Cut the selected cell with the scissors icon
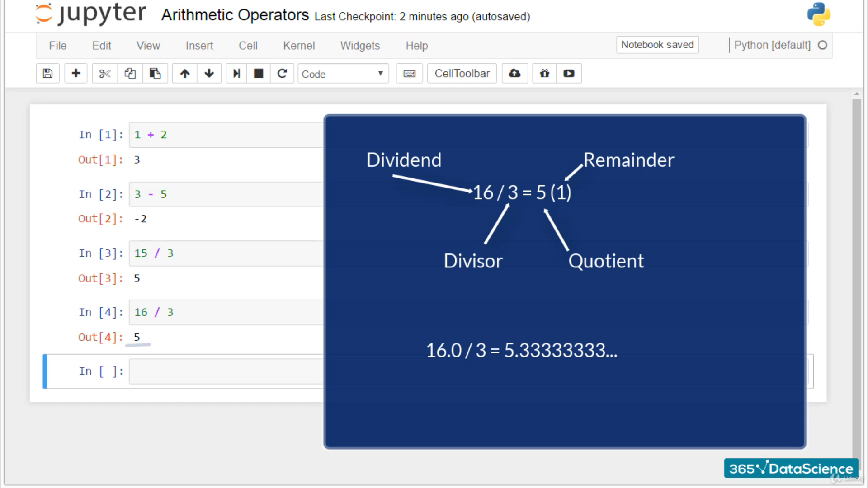 (104, 74)
